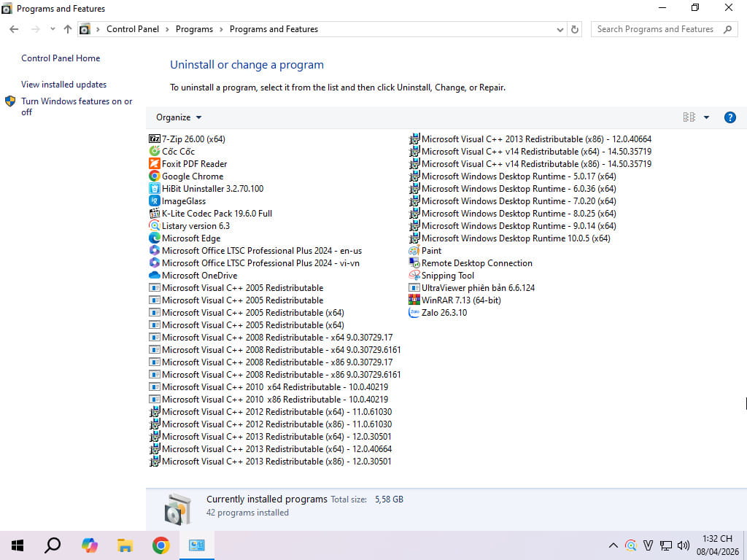Viewport: 747px width, 560px height.
Task: Click the clock showing 1:32 CH
Action: [x=718, y=539]
